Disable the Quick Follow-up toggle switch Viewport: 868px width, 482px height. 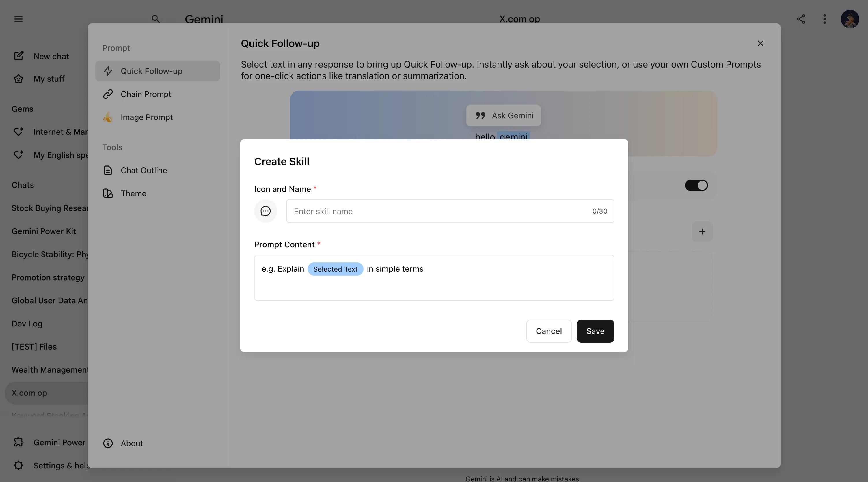coord(696,185)
